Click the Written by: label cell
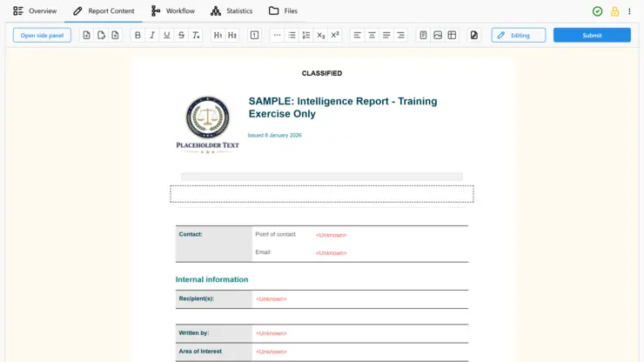Screen dimensions: 644x362 [213, 333]
